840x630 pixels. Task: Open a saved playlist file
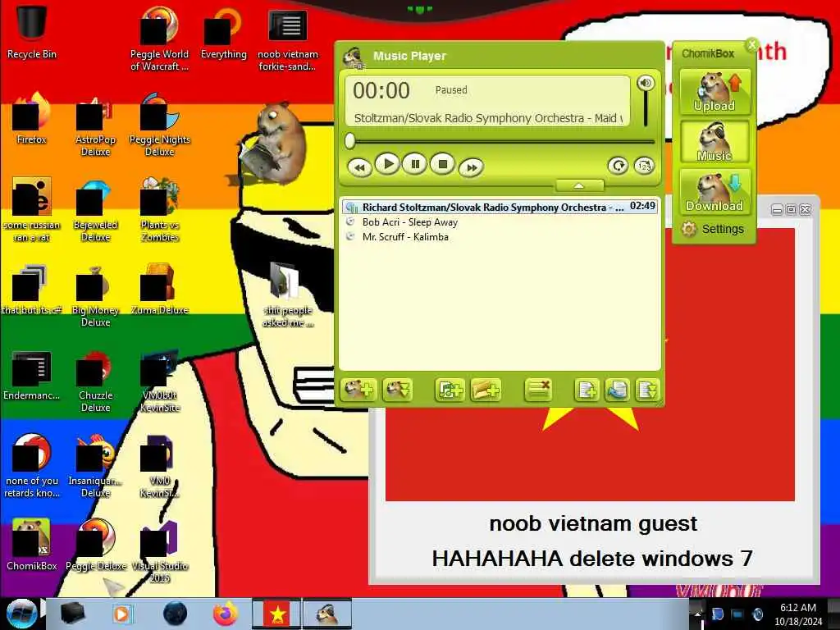(617, 390)
